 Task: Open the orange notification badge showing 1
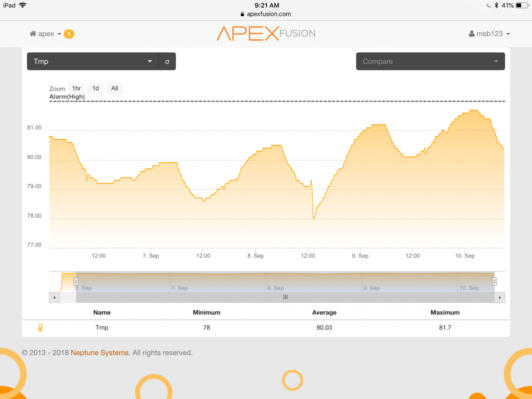coord(69,34)
